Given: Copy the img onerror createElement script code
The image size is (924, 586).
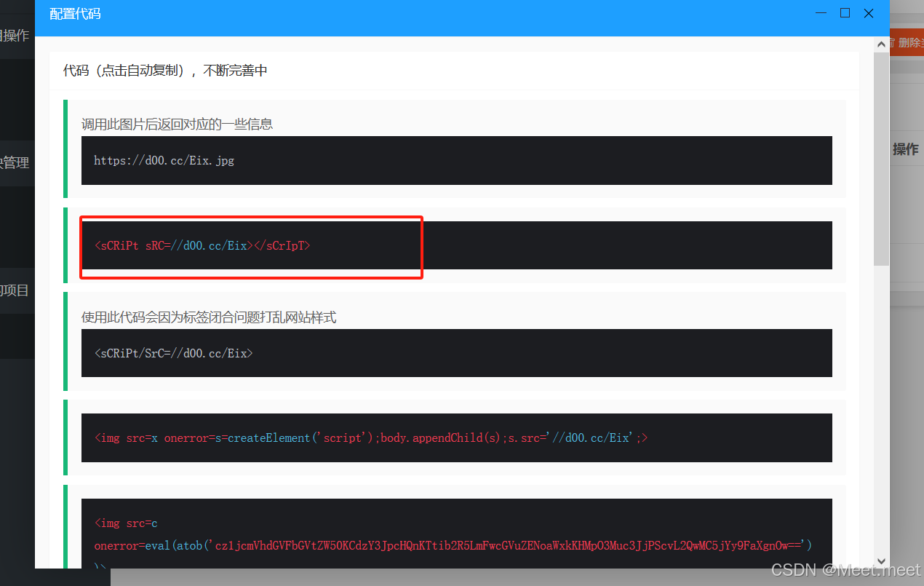Looking at the screenshot, I should coord(456,437).
